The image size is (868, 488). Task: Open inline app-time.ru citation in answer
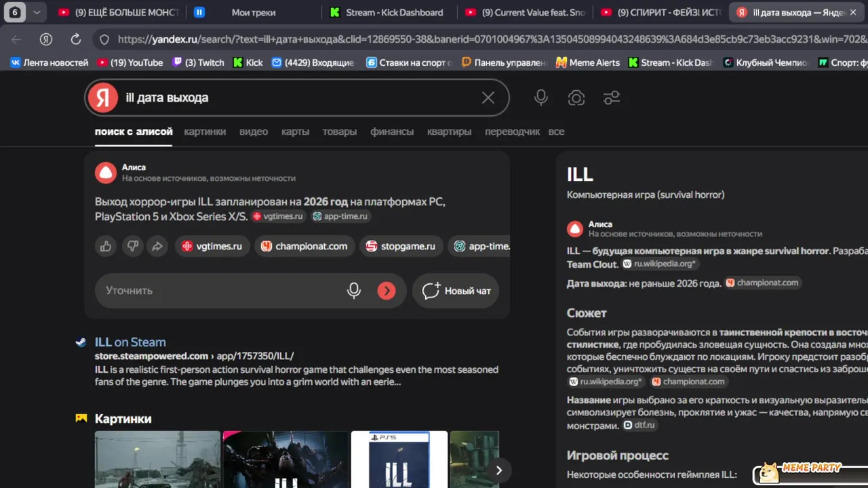(340, 216)
